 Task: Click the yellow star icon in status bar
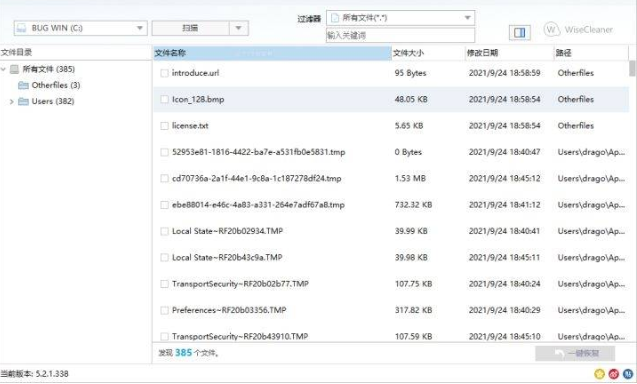pyautogui.click(x=599, y=373)
